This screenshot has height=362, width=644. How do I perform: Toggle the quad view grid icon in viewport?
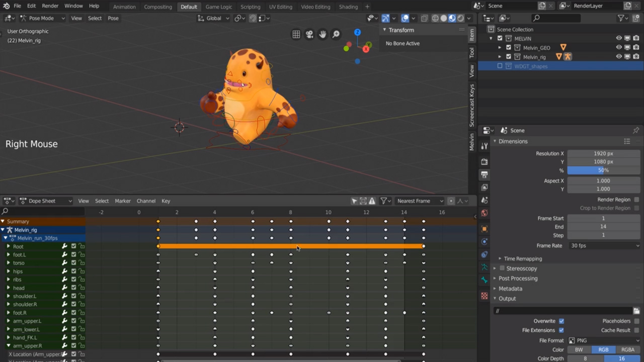[296, 34]
